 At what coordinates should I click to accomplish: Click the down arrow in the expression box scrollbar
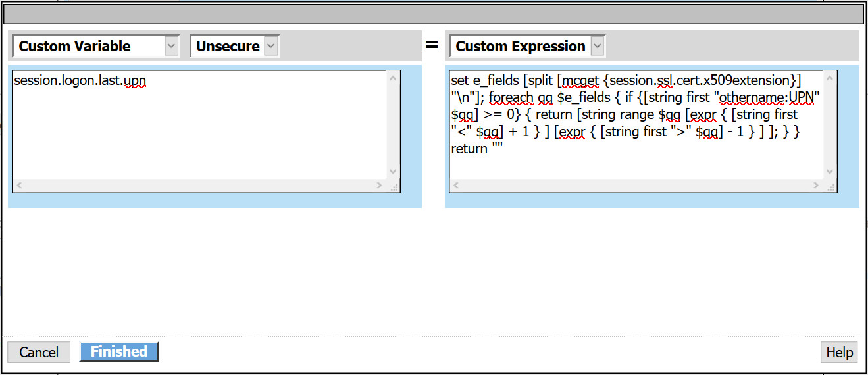830,172
